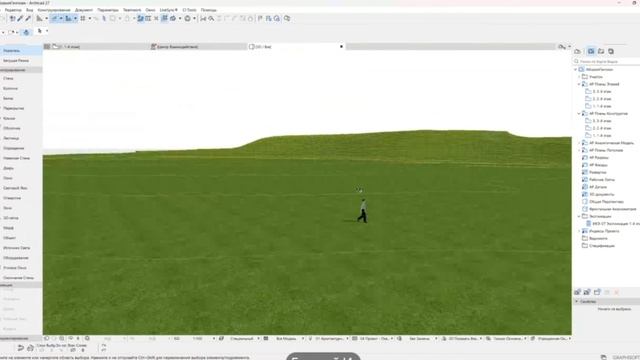Select the Перекрытие slab tool
The image size is (640, 360).
click(20, 108)
